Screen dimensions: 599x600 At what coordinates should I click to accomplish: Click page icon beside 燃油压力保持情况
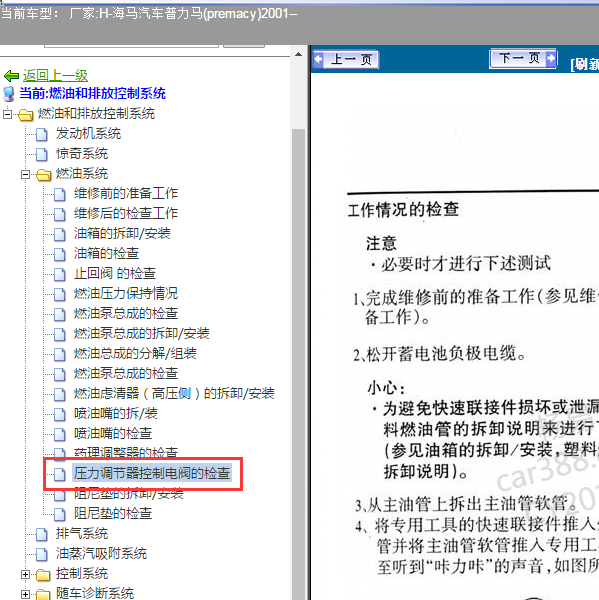pyautogui.click(x=60, y=294)
